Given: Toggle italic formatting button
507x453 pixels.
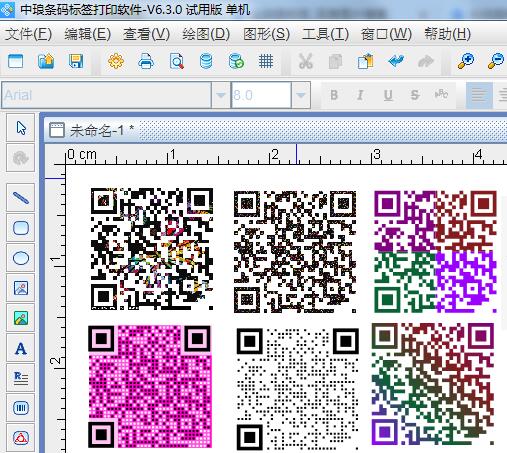Looking at the screenshot, I should pos(360,95).
